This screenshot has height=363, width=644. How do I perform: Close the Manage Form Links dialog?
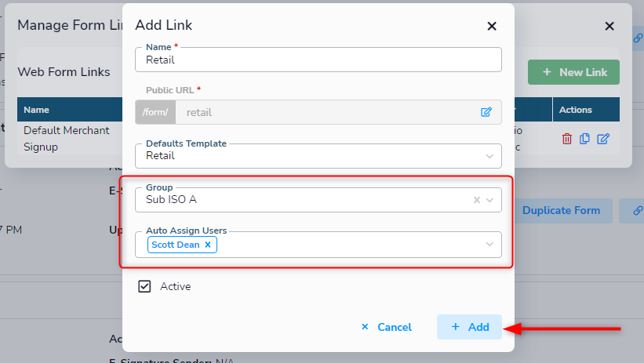coord(609,27)
